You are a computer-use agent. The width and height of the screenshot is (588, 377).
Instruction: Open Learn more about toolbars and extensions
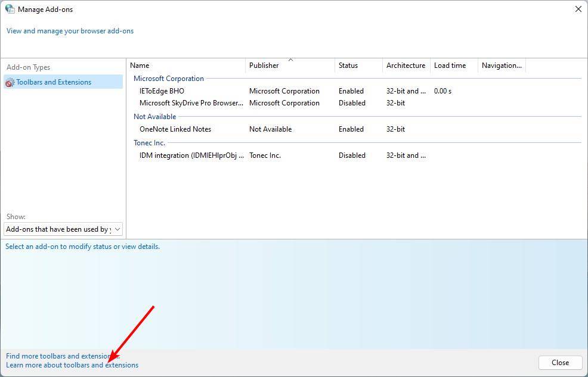point(72,365)
